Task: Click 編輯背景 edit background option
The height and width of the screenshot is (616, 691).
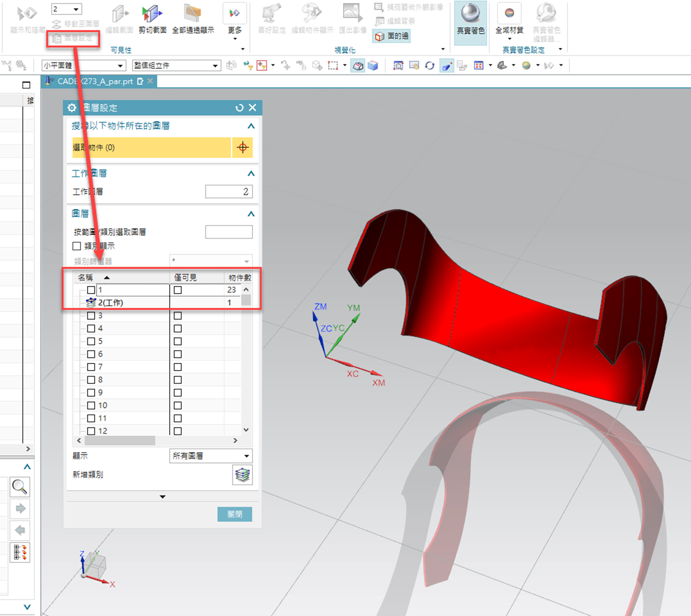Action: point(395,21)
